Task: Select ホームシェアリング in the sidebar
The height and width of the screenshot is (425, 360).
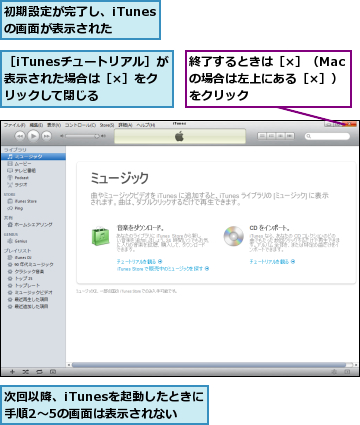Action: click(x=33, y=225)
